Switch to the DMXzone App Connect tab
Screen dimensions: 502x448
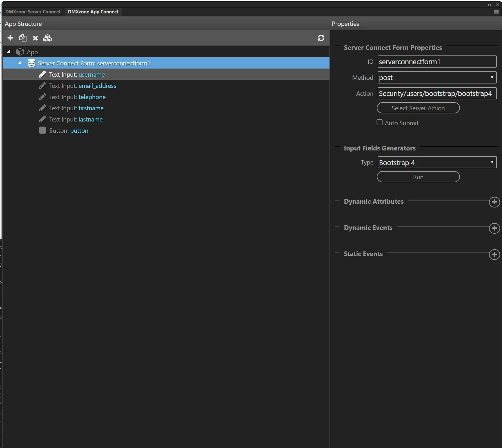click(x=93, y=12)
